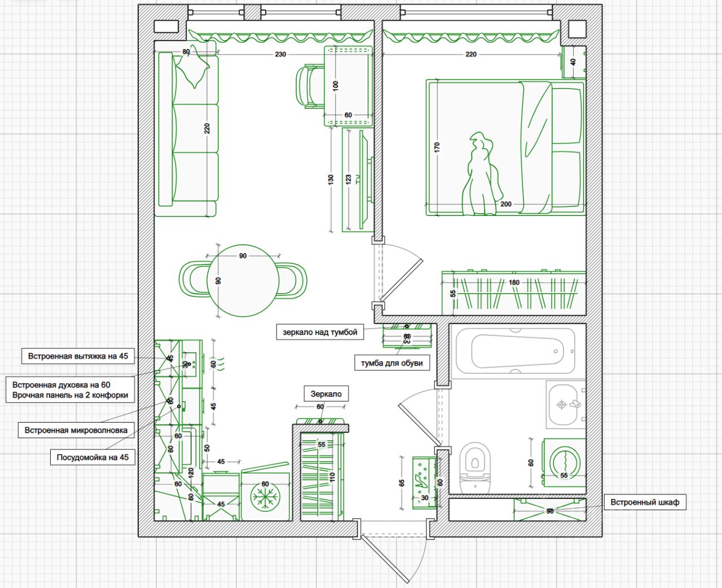Select the writing desk by the window
This screenshot has height=588, width=722.
point(348,86)
